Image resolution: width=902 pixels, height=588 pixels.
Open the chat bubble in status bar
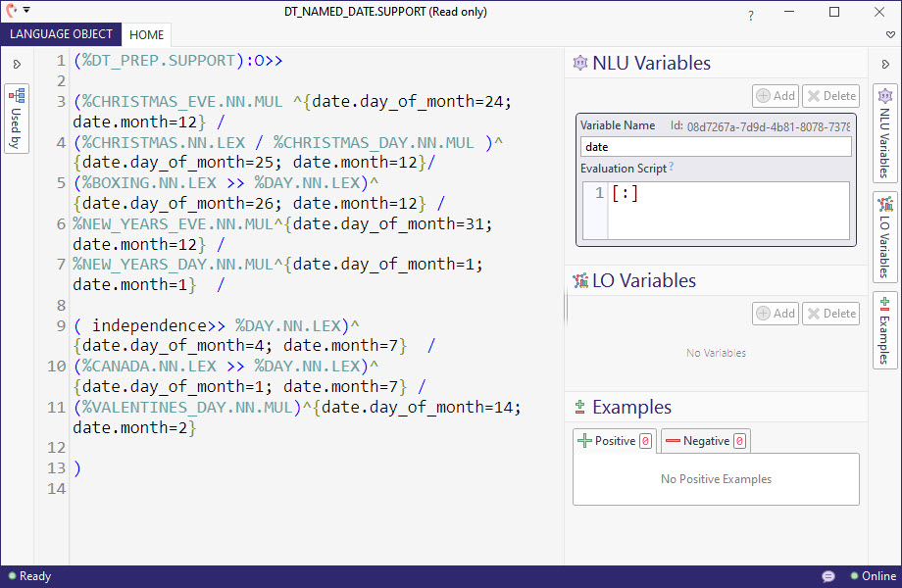click(828, 576)
